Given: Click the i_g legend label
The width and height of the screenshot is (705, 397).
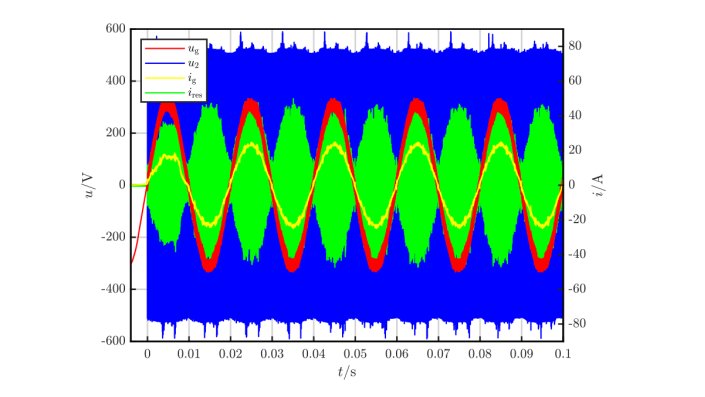Looking at the screenshot, I should (192, 79).
